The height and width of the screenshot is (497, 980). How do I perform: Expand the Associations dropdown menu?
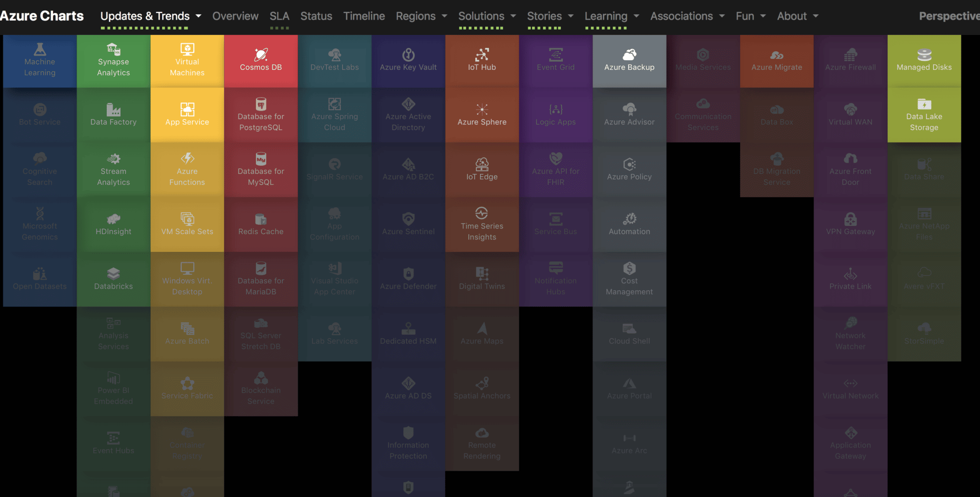[x=688, y=16]
